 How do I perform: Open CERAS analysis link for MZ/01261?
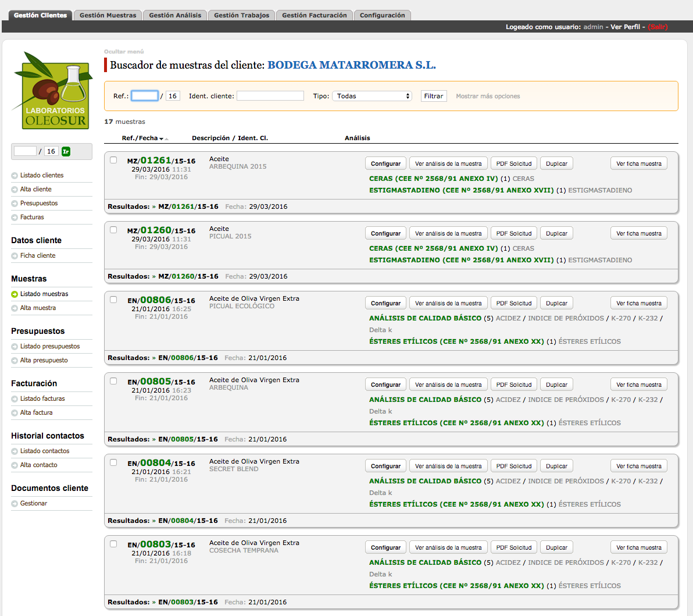click(x=434, y=179)
